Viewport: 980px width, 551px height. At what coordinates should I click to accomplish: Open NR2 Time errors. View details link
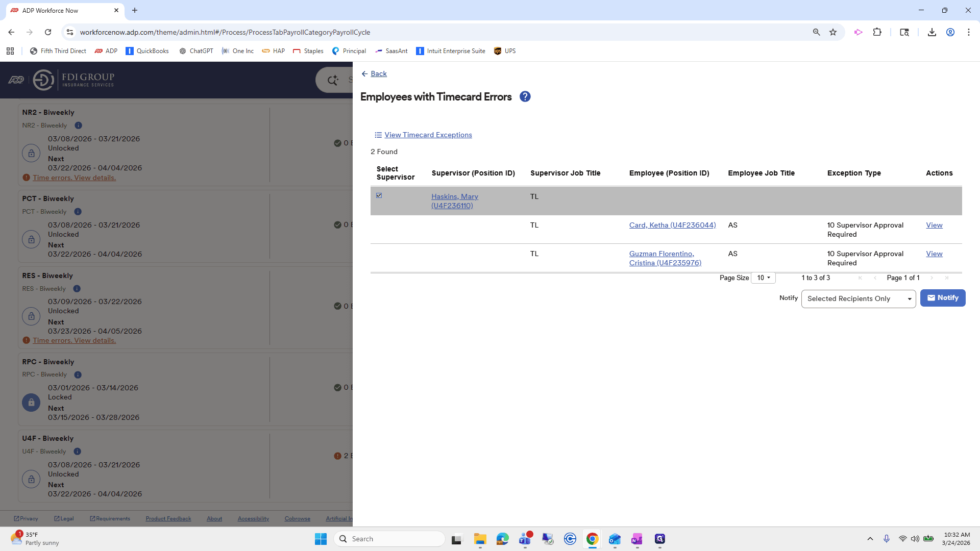(75, 178)
